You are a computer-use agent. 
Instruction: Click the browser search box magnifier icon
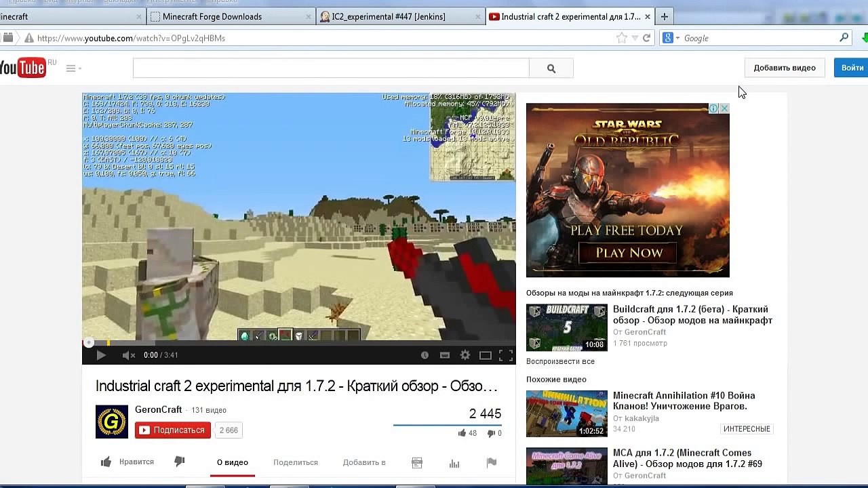[844, 39]
